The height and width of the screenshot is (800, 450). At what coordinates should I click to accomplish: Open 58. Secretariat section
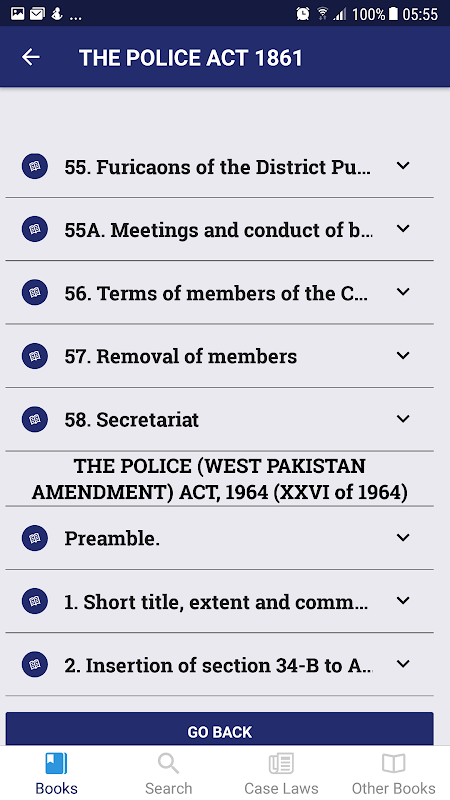(219, 419)
